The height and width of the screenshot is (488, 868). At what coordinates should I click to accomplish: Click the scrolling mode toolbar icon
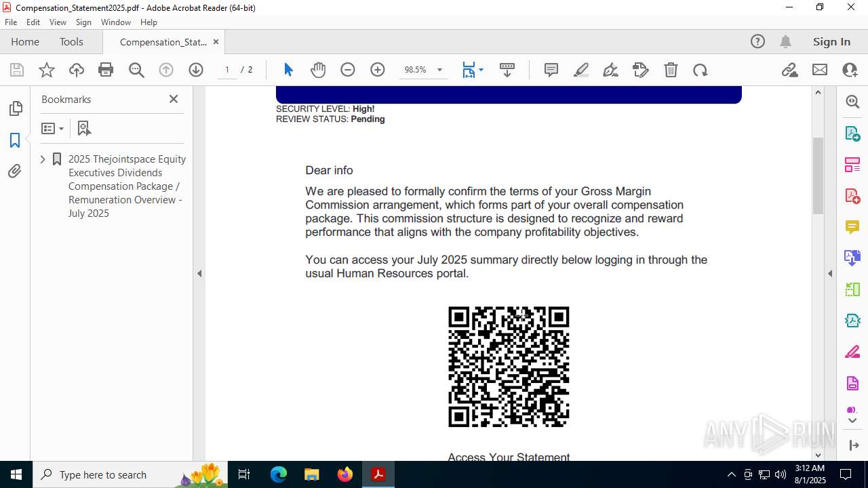pyautogui.click(x=507, y=70)
